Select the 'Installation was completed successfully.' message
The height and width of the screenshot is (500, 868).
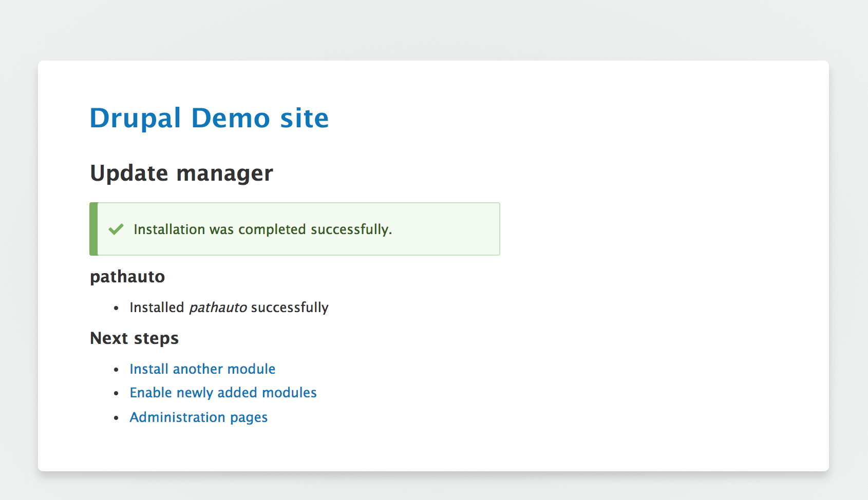(x=262, y=229)
